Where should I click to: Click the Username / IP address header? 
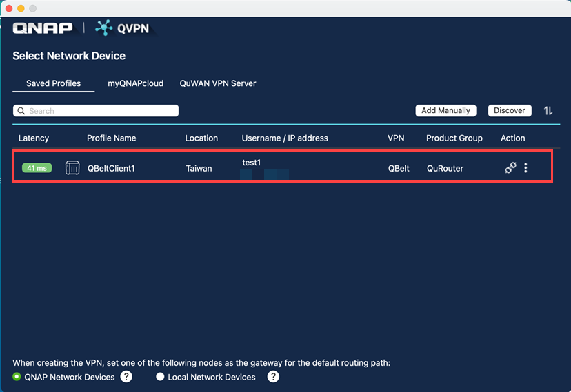[x=285, y=138]
